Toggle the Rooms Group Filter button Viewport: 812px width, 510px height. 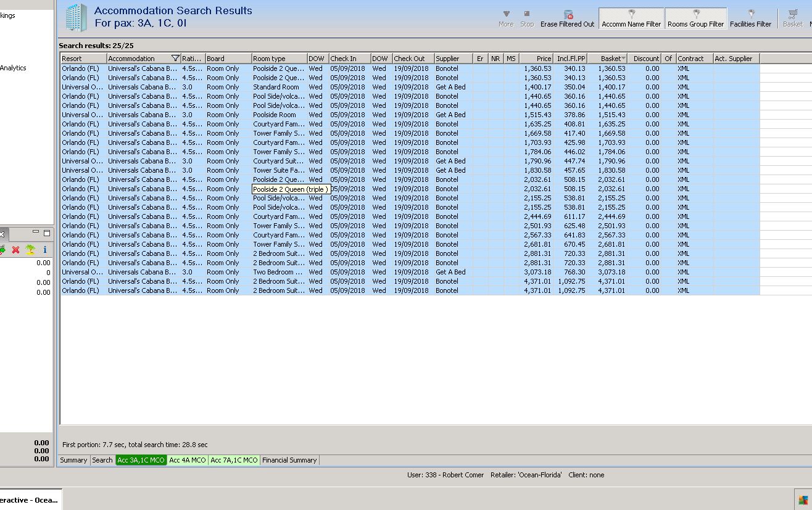695,19
